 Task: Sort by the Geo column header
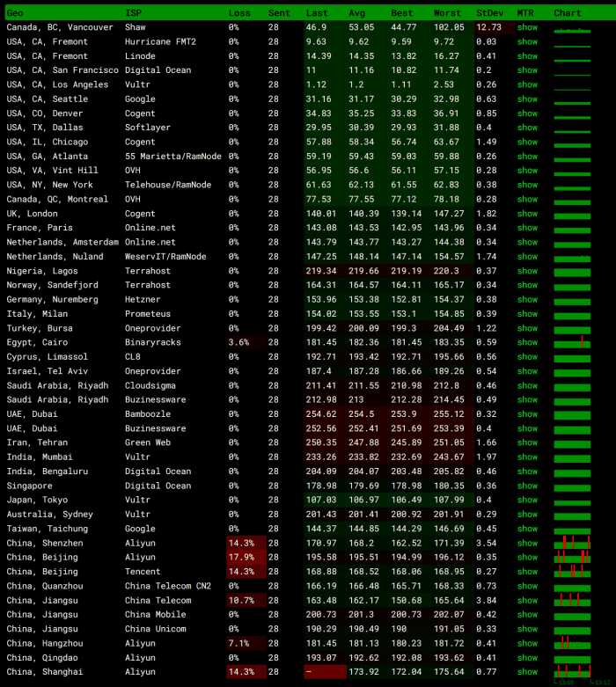coord(15,13)
